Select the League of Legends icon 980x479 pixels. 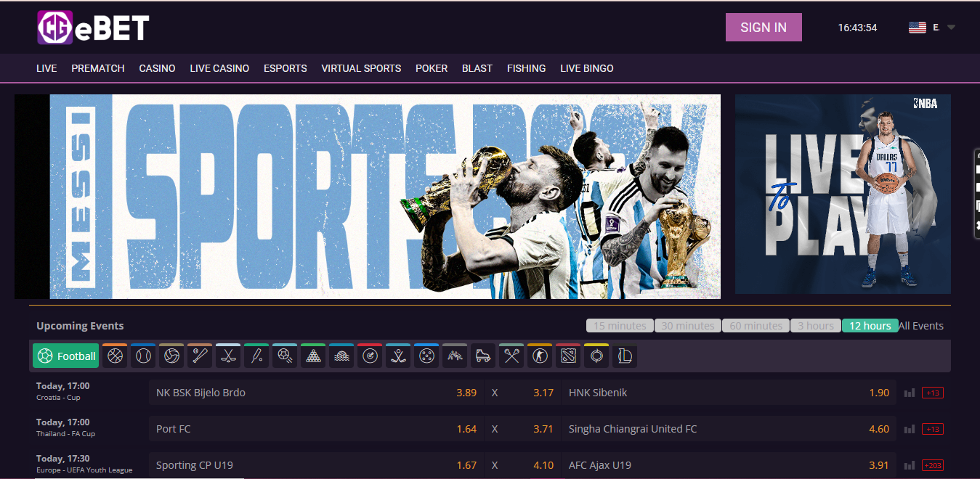tap(625, 356)
